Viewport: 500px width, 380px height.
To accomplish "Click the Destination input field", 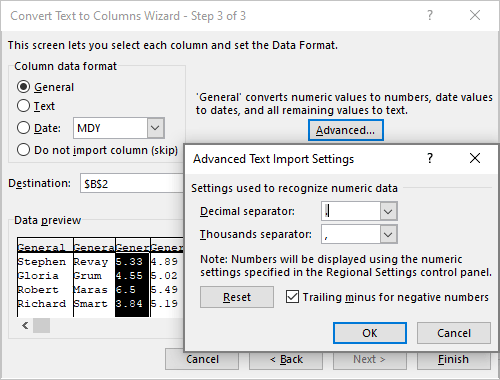I will coord(132,183).
